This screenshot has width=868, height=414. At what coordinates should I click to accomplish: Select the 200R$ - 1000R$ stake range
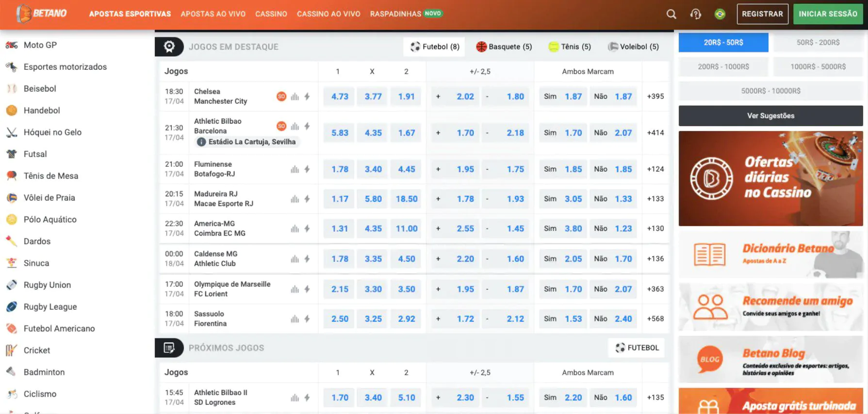[723, 67]
